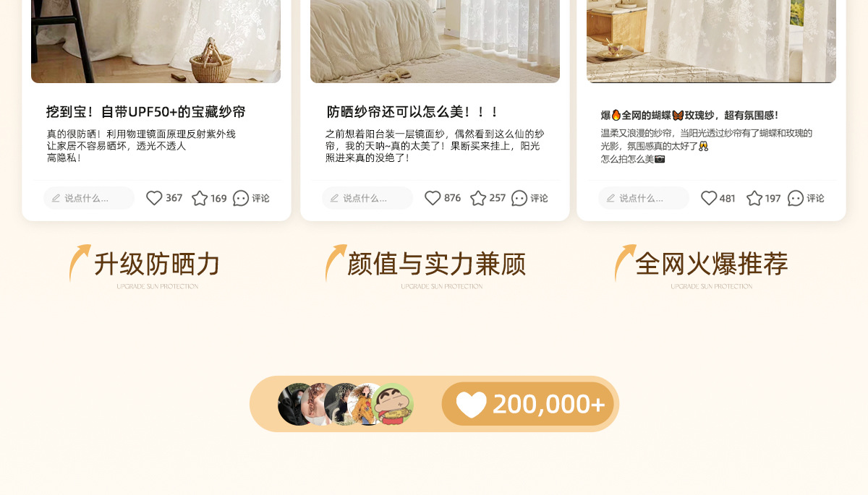Open the post titled 挖到宝！自带UPF50+的宝藏纱帘
The image size is (868, 495).
pos(146,112)
